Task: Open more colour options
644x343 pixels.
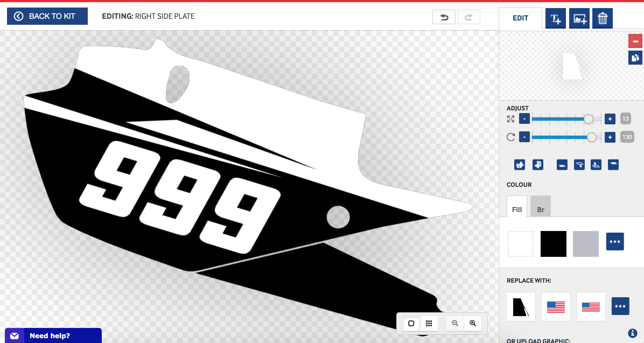Action: [x=615, y=241]
